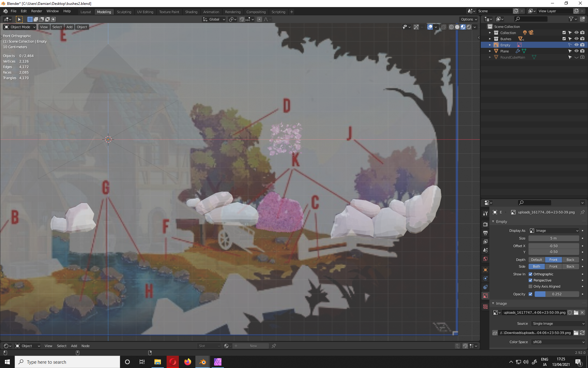This screenshot has height=368, width=588.
Task: Switch to wireframe viewport shading
Action: click(x=451, y=27)
